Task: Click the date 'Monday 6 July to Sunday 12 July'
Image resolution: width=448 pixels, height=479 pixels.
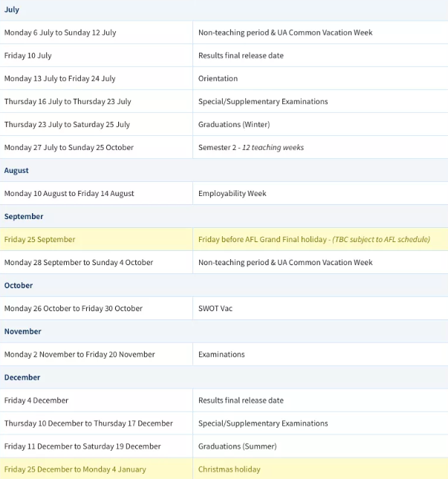Action: click(x=60, y=33)
